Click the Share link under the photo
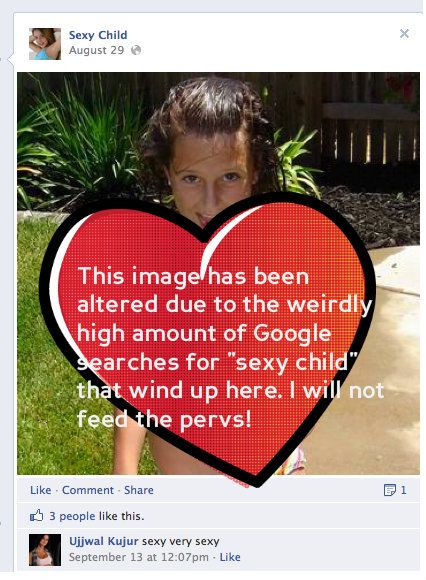The width and height of the screenshot is (426, 580). 139,490
